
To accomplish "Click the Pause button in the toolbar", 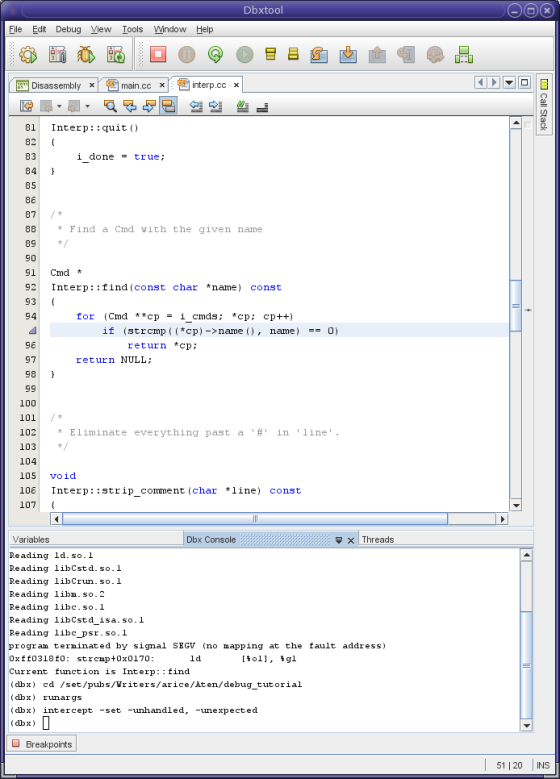I will tap(187, 54).
